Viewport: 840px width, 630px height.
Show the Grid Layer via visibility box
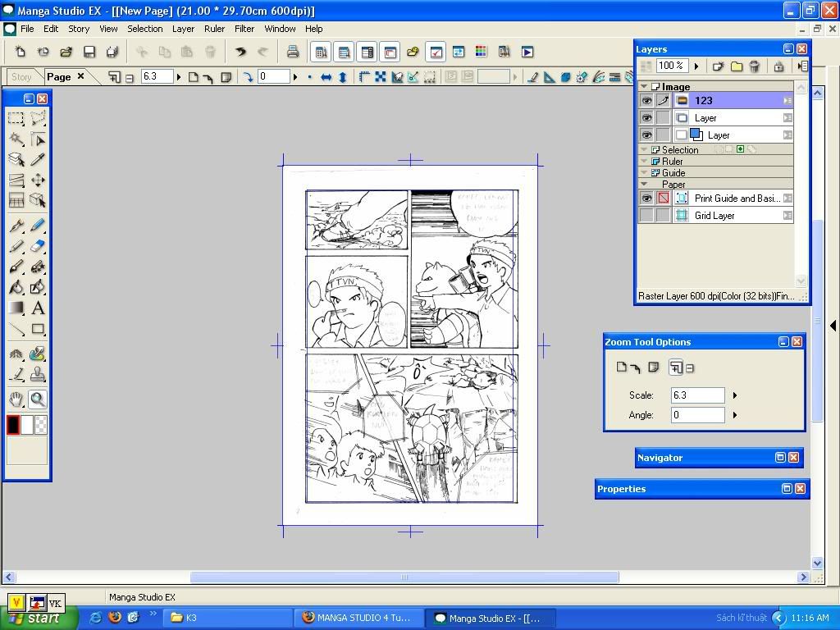[x=646, y=216]
